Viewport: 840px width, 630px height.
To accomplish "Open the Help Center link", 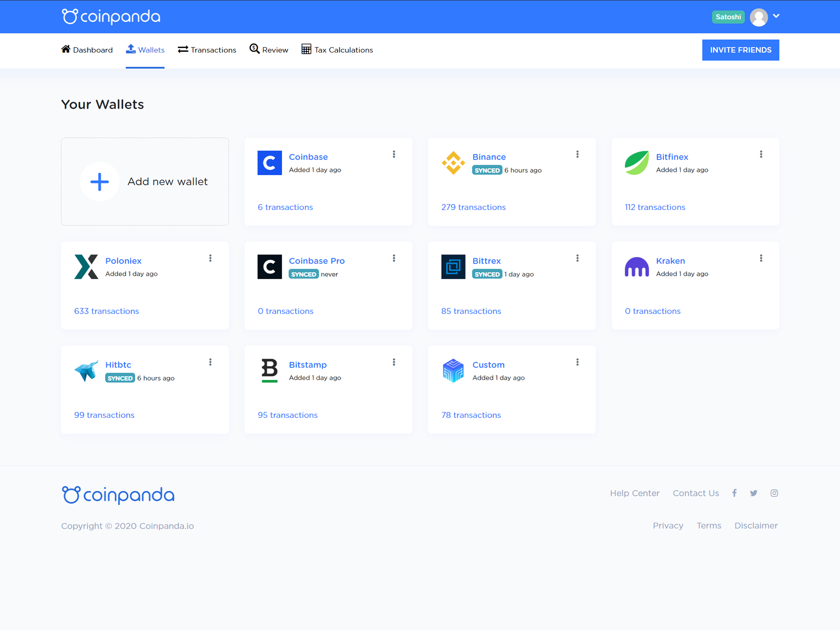I will 635,493.
